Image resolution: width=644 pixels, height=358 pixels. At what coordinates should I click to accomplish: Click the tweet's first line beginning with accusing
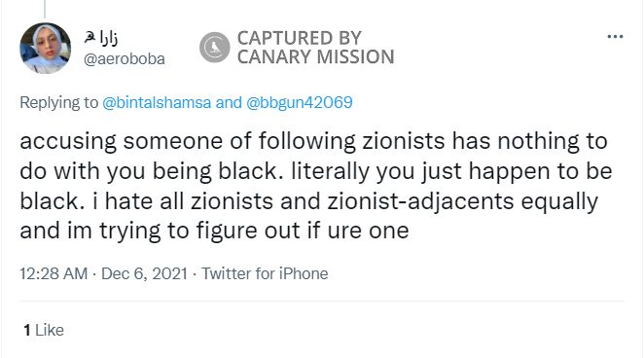coord(313,141)
